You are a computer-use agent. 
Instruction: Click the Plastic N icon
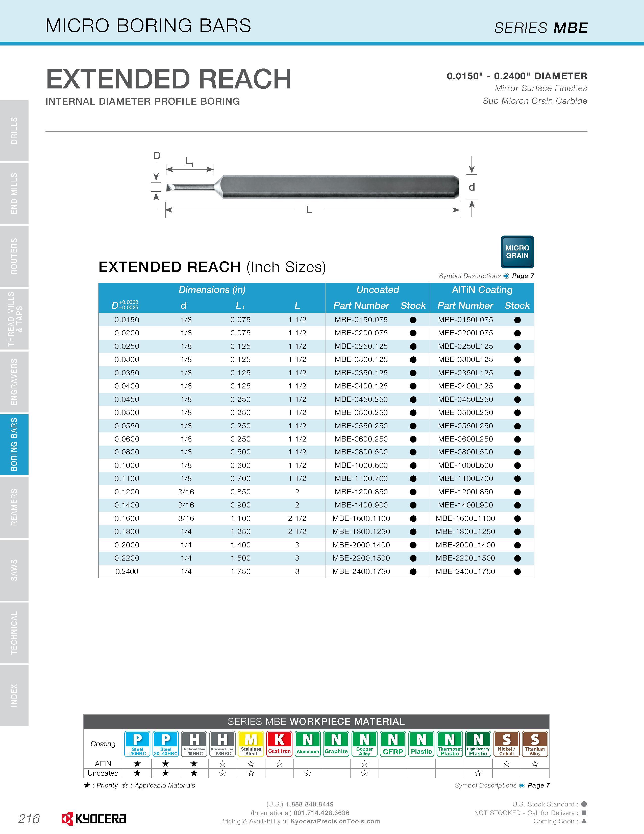tap(422, 744)
